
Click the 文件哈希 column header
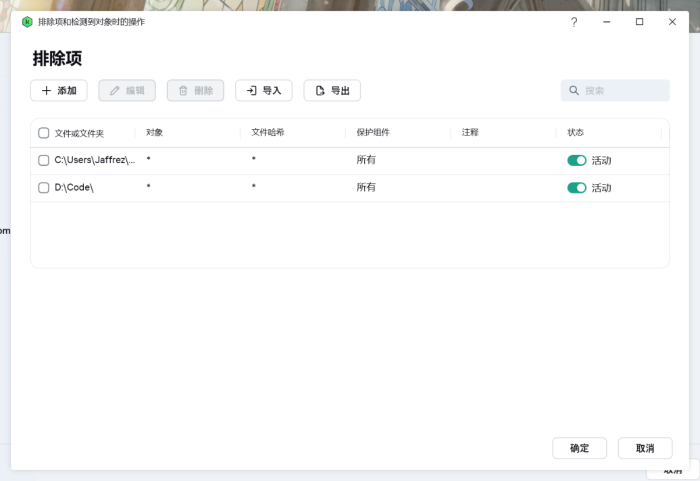(x=267, y=133)
